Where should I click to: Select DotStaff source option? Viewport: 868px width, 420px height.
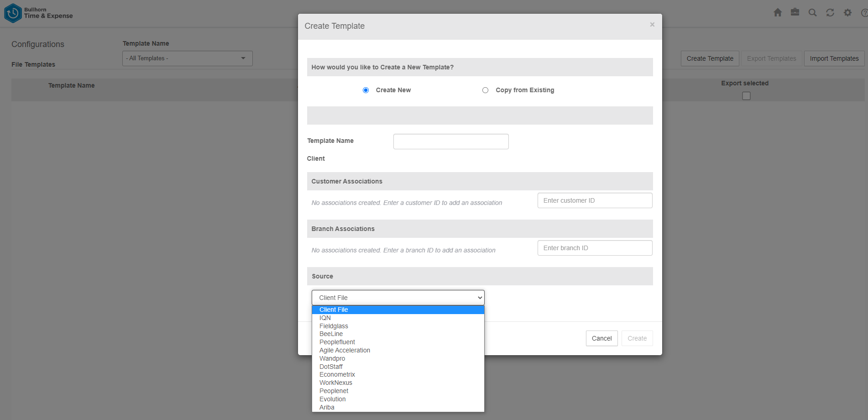pyautogui.click(x=398, y=367)
